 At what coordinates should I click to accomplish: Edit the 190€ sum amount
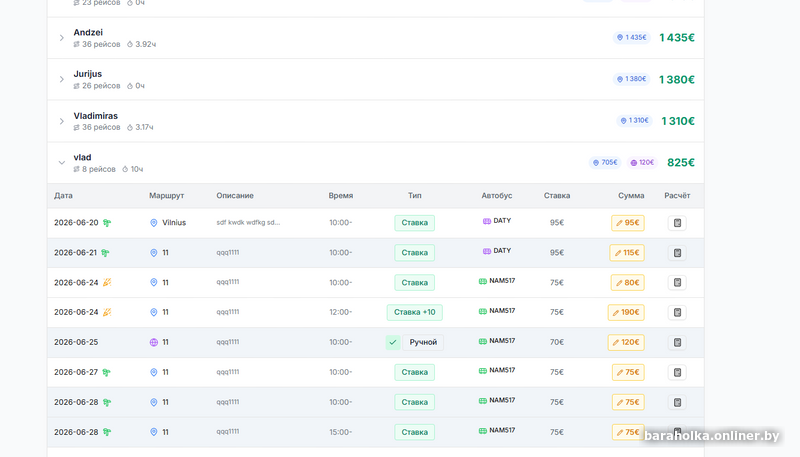626,313
